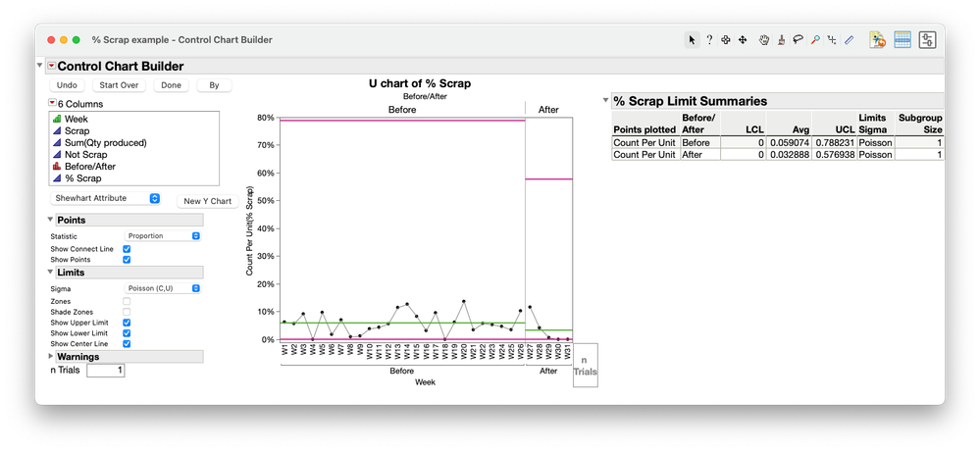
Task: Select the % Scrap column
Action: coord(82,178)
